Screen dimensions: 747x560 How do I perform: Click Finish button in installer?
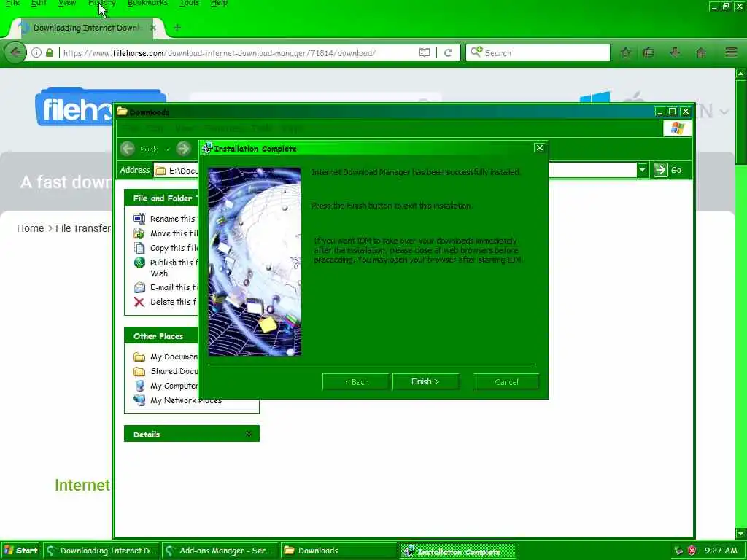(425, 381)
